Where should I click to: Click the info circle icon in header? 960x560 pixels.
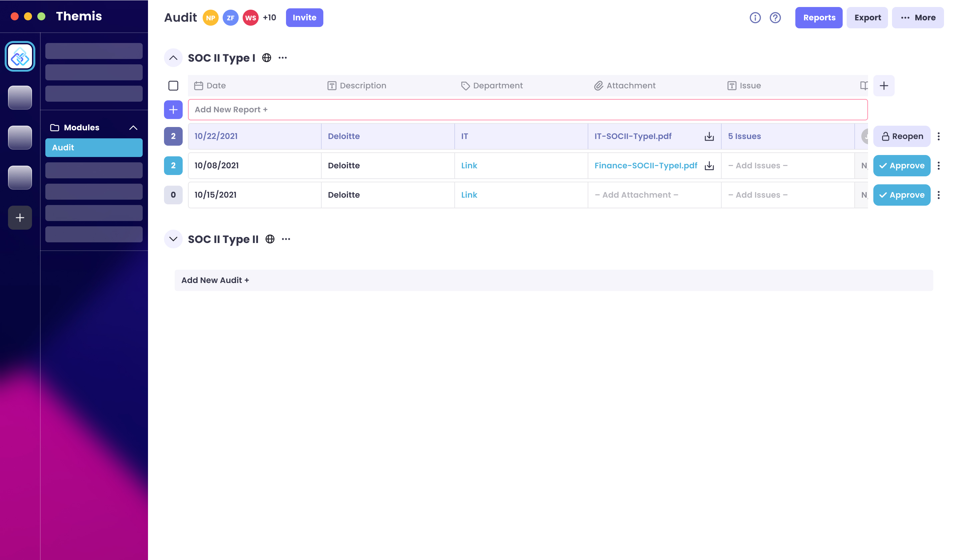(x=755, y=18)
